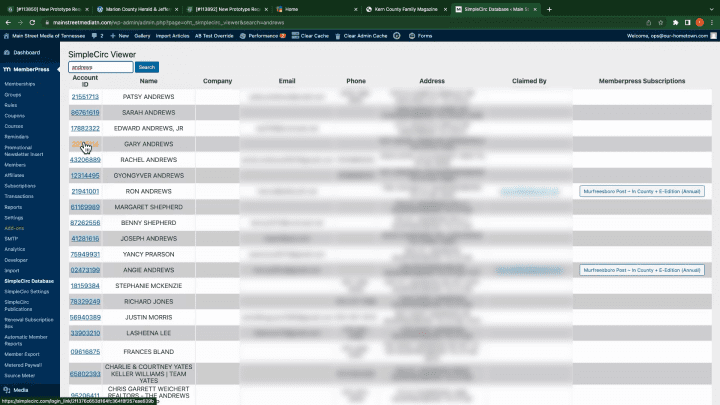Close the Home browser tab

tap(355, 9)
